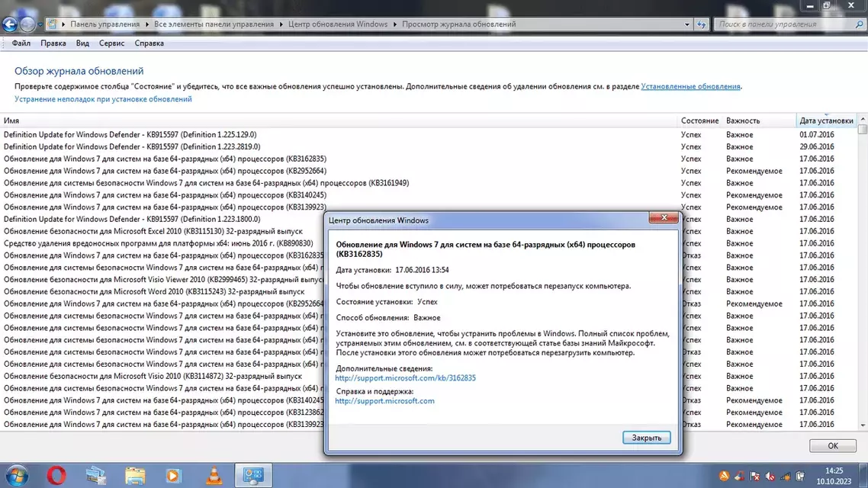Image resolution: width=868 pixels, height=488 pixels.
Task: Click the muted volume speaker tray icon
Action: click(x=770, y=476)
